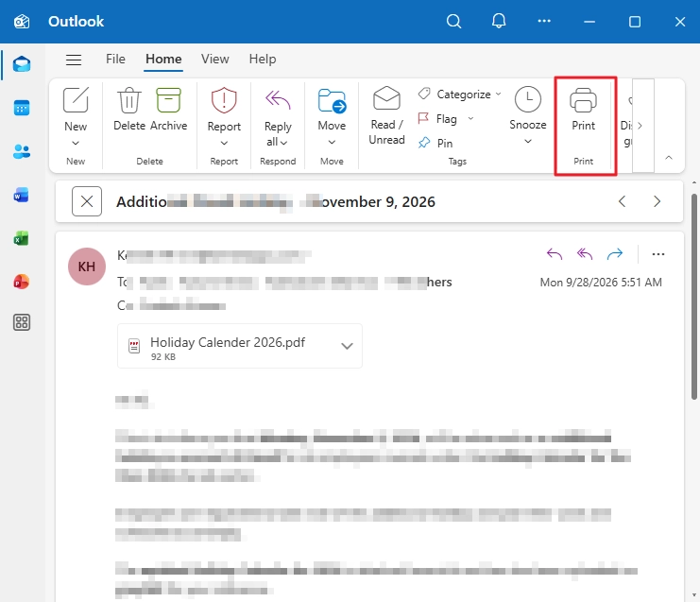The image size is (700, 602).
Task: Close the open message with X
Action: (87, 201)
